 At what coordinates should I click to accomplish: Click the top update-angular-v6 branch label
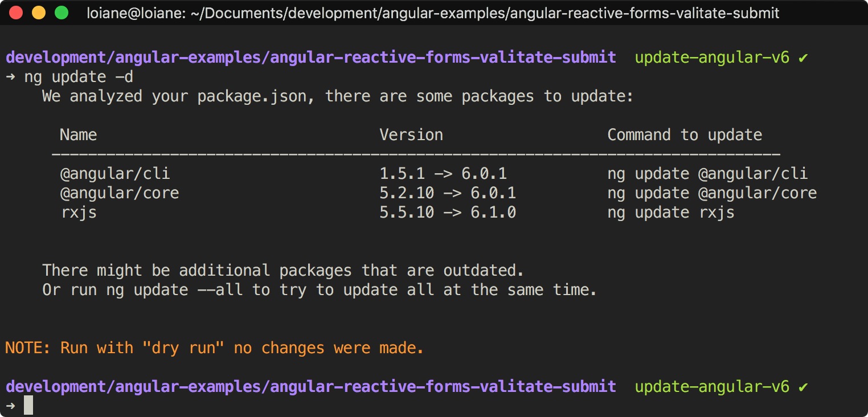tap(712, 58)
